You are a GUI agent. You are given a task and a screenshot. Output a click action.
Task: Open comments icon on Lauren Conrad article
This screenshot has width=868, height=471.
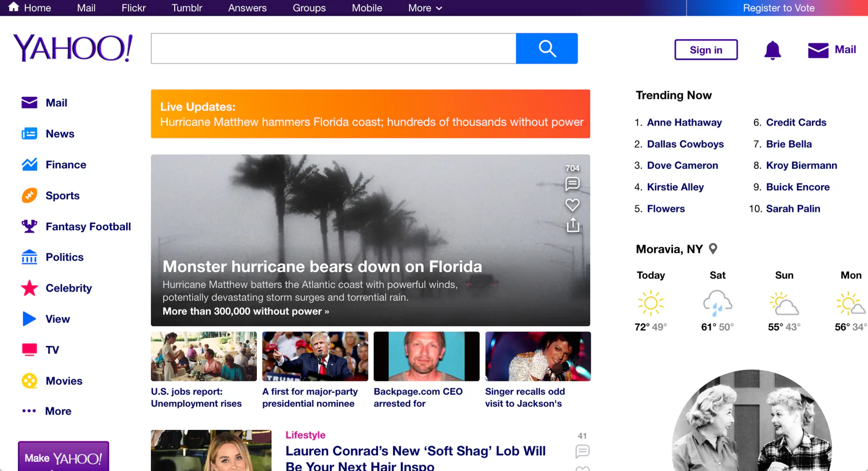click(583, 451)
